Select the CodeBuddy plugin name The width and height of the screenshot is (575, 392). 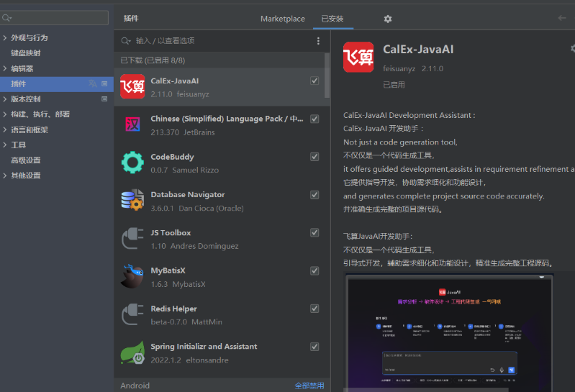coord(172,157)
